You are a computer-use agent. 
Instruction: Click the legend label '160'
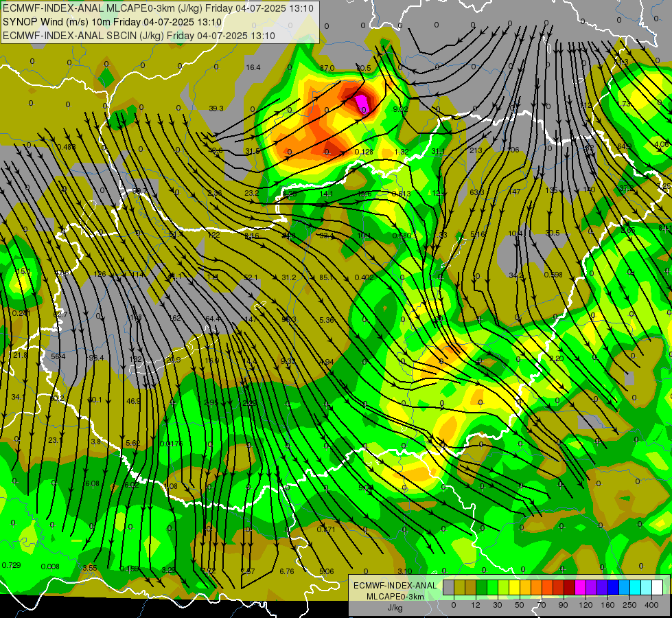(x=607, y=605)
